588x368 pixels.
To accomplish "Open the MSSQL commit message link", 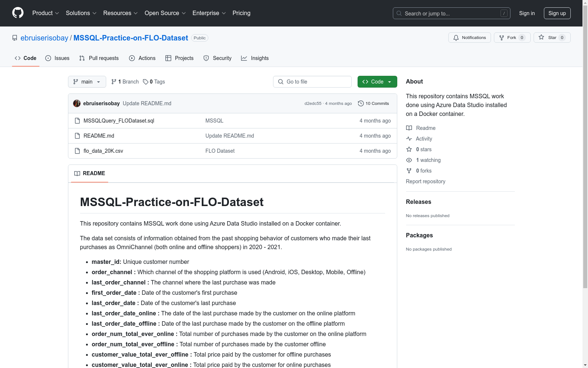I will tap(214, 121).
